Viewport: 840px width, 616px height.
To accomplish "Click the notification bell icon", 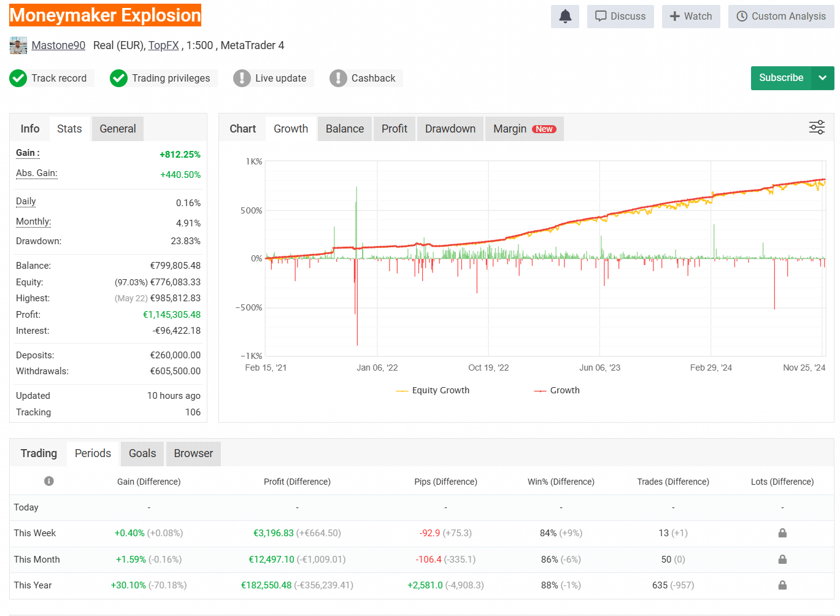I will point(565,17).
